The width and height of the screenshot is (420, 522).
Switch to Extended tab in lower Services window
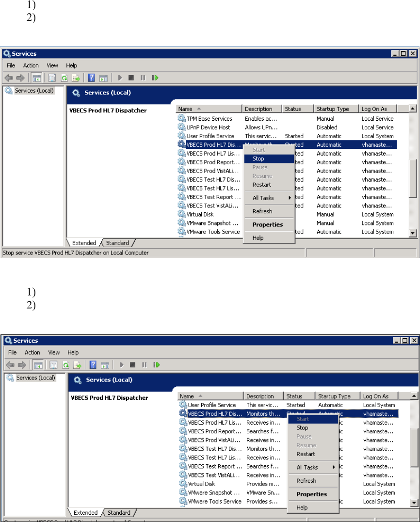(85, 513)
